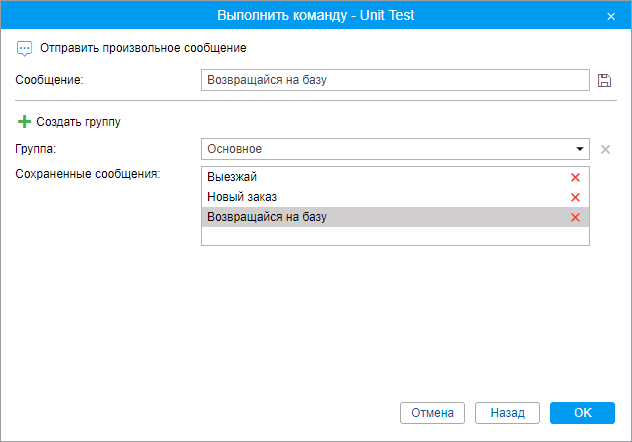This screenshot has width=632, height=442.
Task: Confirm with the OK button
Action: 583,412
